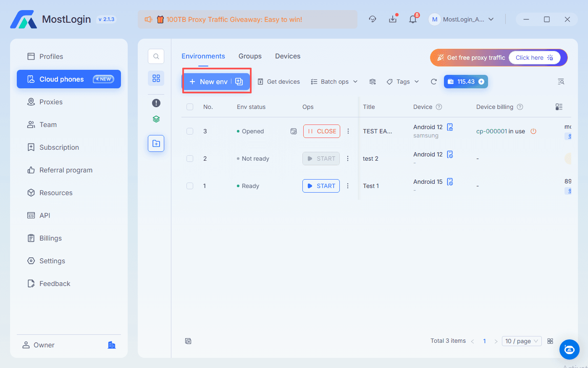Open Proxies in the left sidebar

(51, 102)
